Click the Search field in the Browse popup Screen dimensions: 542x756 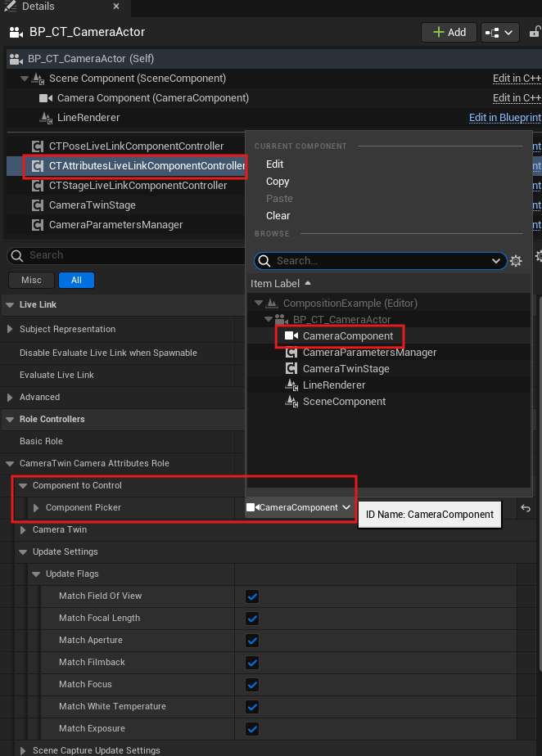tap(381, 261)
